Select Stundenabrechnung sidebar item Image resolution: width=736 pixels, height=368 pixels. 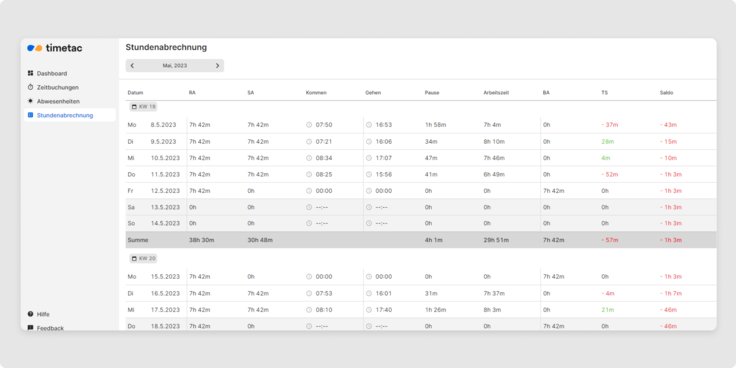(69, 115)
